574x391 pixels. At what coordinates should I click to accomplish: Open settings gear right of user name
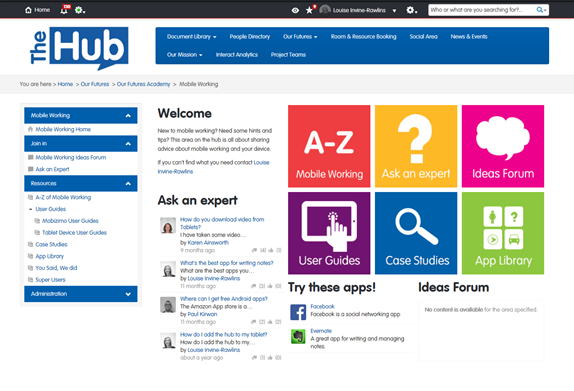[411, 10]
